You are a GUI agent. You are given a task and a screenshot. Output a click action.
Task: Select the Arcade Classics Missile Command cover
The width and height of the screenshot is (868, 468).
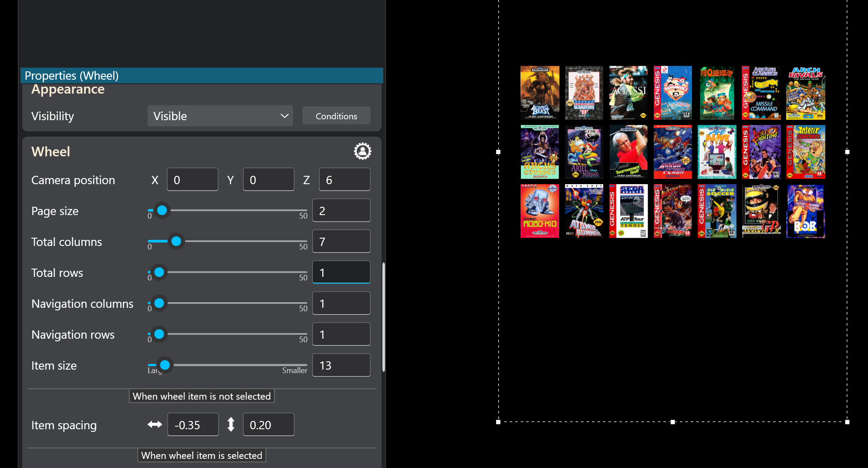tap(761, 93)
